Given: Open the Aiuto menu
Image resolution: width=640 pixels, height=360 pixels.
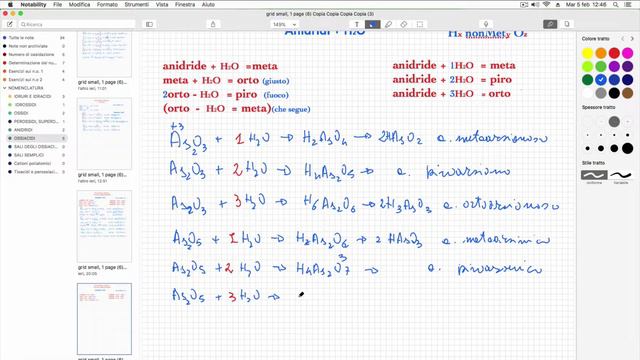Looking at the screenshot, I should 208,4.
